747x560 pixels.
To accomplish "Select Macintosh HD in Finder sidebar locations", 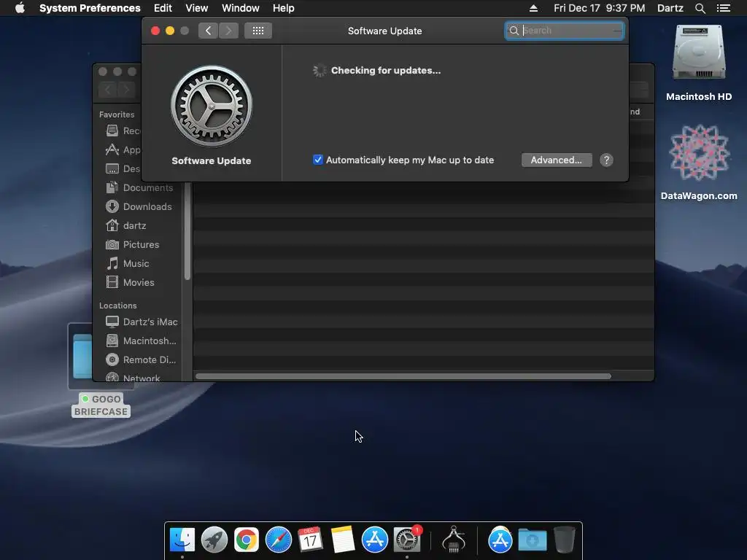I will 139,341.
